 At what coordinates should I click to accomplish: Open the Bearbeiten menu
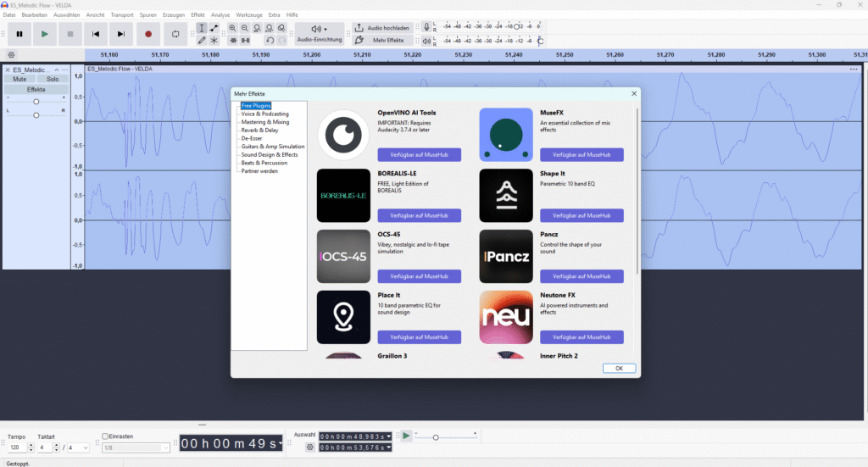(x=34, y=15)
